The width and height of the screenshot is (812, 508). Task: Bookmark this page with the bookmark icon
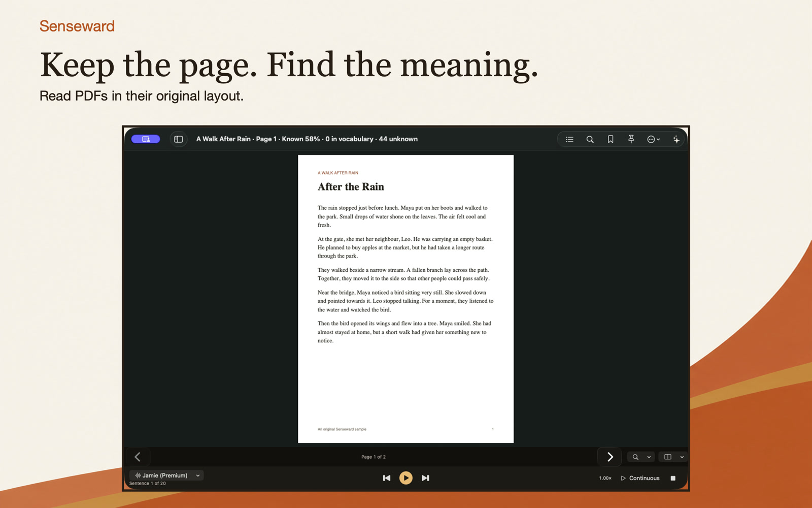611,139
